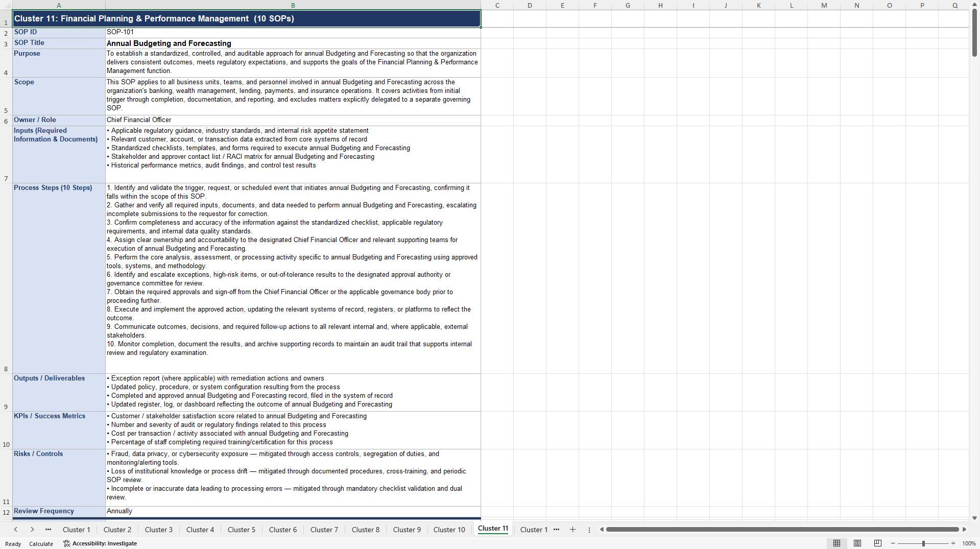This screenshot has width=980, height=549.
Task: Select Inputs (Required Information & Documents) cell
Action: tap(59, 154)
